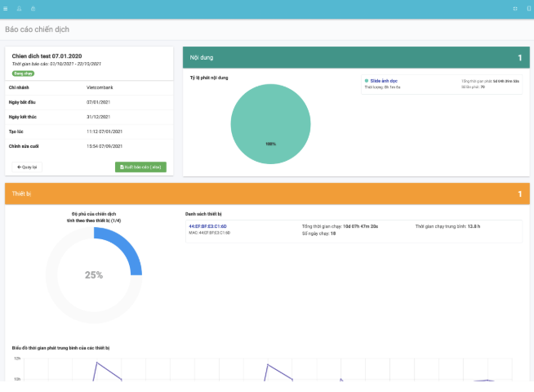Click the Đang chạy status badge
534x392 pixels.
click(23, 73)
